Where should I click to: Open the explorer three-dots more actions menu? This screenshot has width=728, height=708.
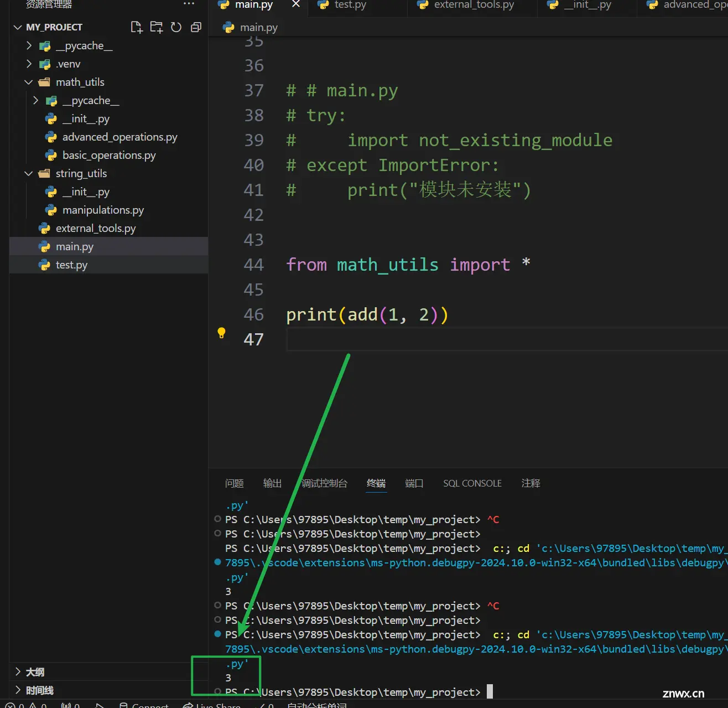(189, 4)
